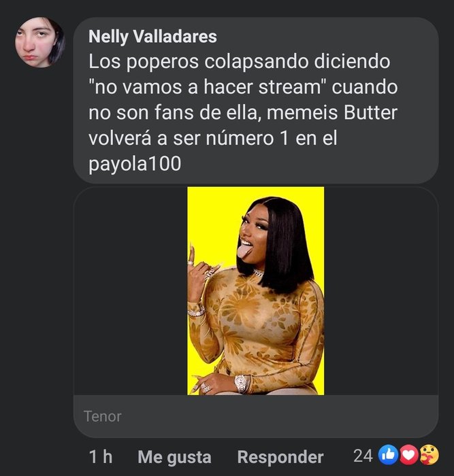Click the word payola100 in the comment
This screenshot has height=476, width=454.
135,165
